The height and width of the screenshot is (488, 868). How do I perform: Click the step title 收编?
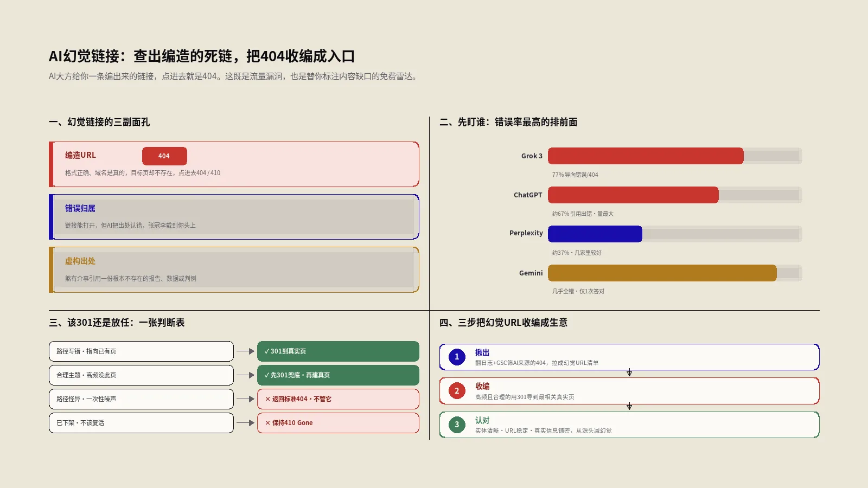(x=482, y=386)
